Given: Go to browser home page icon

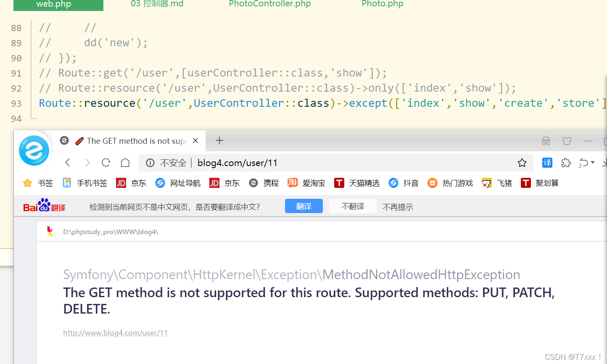Looking at the screenshot, I should (125, 163).
